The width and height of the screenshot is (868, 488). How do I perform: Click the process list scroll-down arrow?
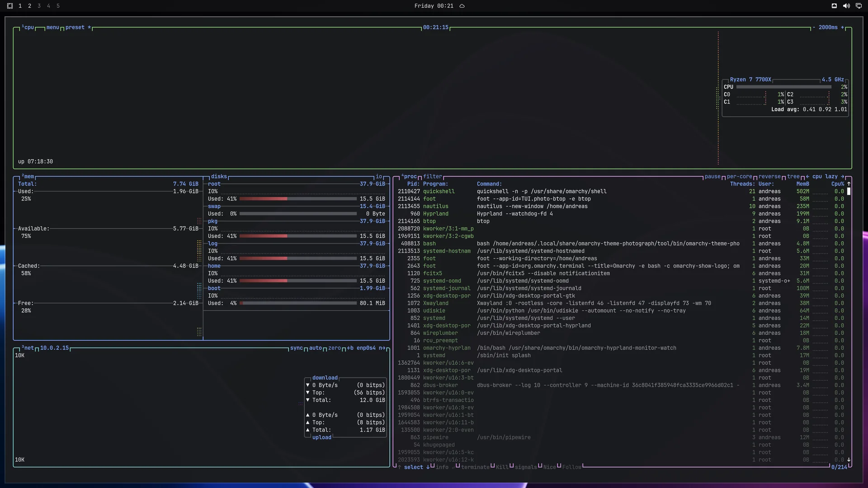[849, 460]
